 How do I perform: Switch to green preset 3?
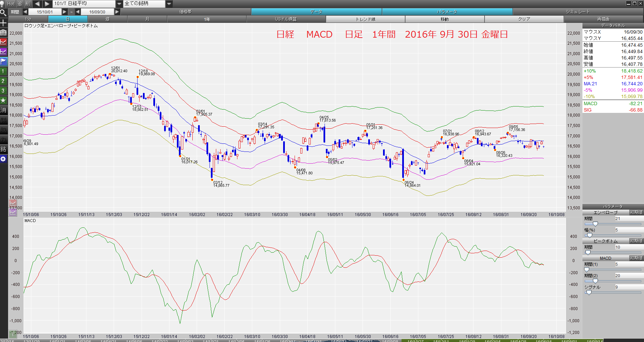coord(3,91)
